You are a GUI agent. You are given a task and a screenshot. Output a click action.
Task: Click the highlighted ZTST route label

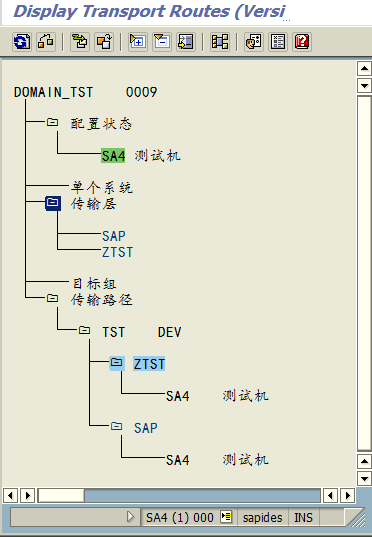pos(149,364)
